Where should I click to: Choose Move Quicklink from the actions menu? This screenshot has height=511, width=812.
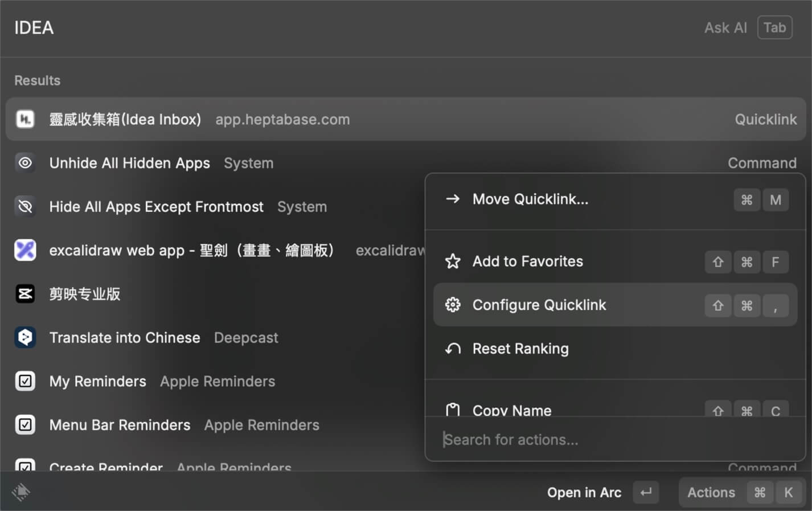pyautogui.click(x=530, y=199)
